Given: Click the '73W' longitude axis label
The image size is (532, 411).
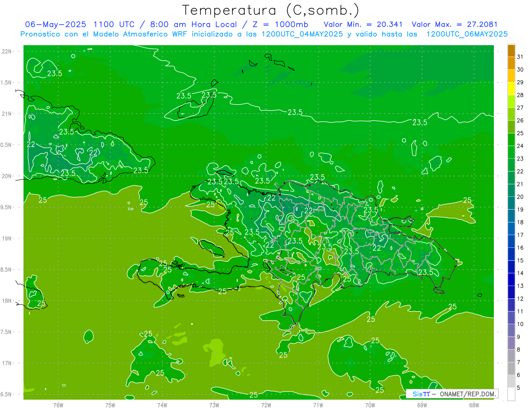Looking at the screenshot, I should pos(214,405).
